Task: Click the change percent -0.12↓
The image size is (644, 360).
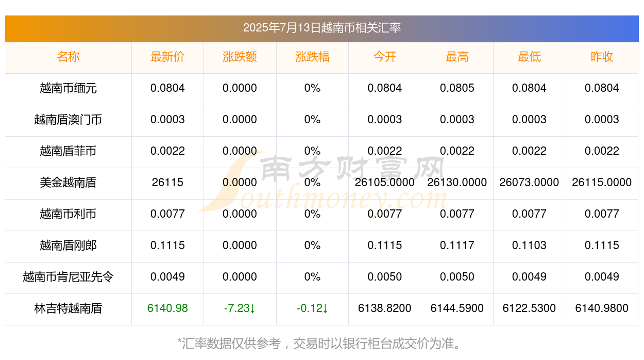Action: (x=312, y=308)
